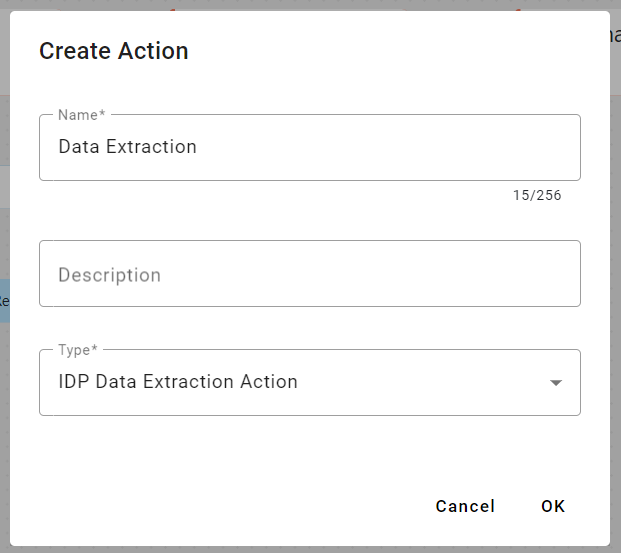621x553 pixels.
Task: Click the dimmed backdrop left of dialog
Action: pyautogui.click(x=4, y=420)
